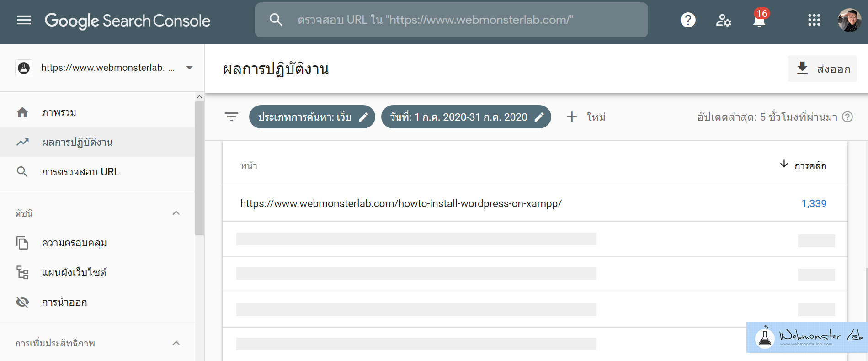Click pencil icon on date chip
Image resolution: width=868 pixels, height=361 pixels.
(x=539, y=117)
